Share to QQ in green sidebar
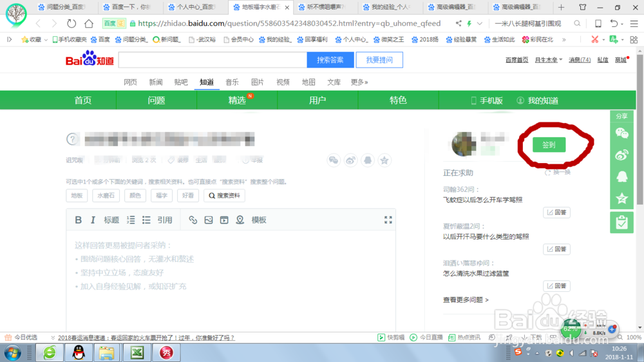The image size is (644, 362). click(x=622, y=176)
